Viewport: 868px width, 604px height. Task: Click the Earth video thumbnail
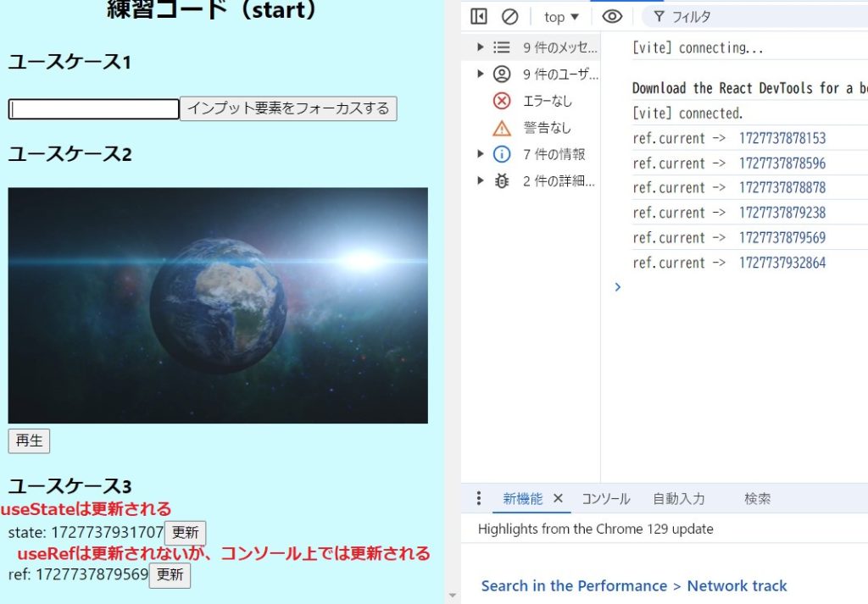(x=218, y=305)
